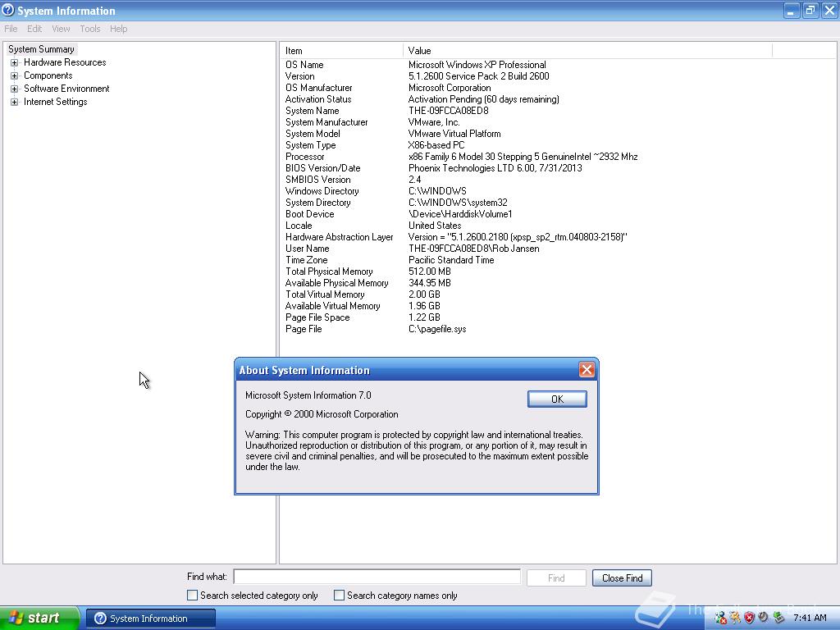Click System Information taskbar button
This screenshot has width=840, height=630.
pyautogui.click(x=151, y=619)
